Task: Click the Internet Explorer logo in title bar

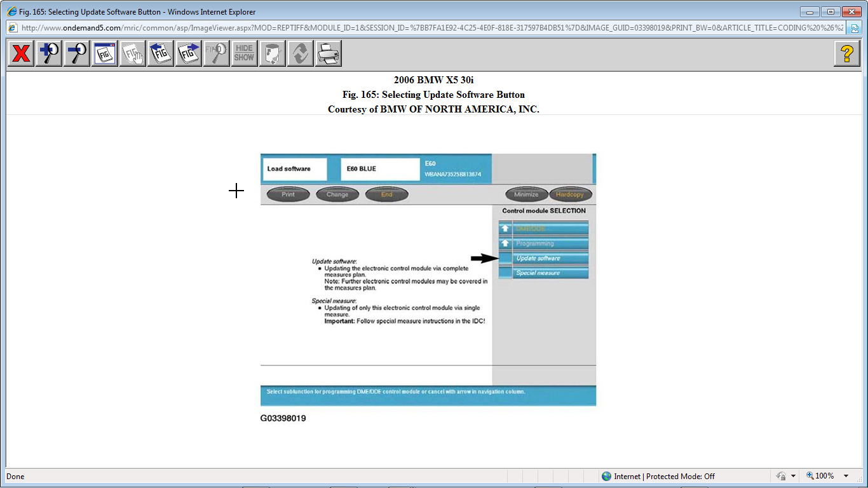Action: (x=12, y=11)
